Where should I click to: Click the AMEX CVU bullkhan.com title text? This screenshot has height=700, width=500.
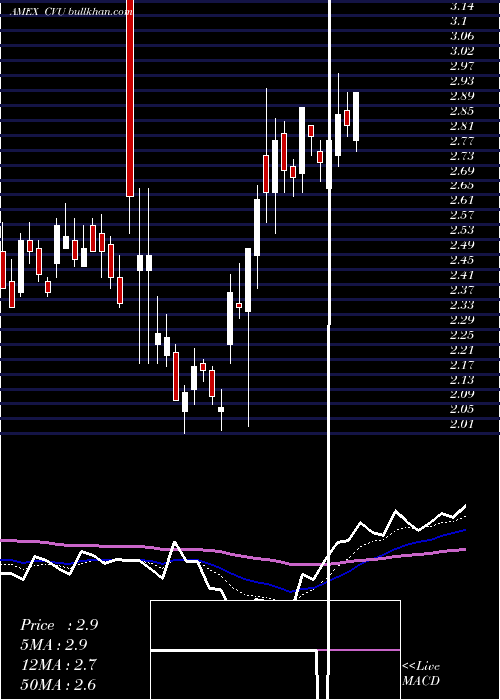(x=71, y=12)
